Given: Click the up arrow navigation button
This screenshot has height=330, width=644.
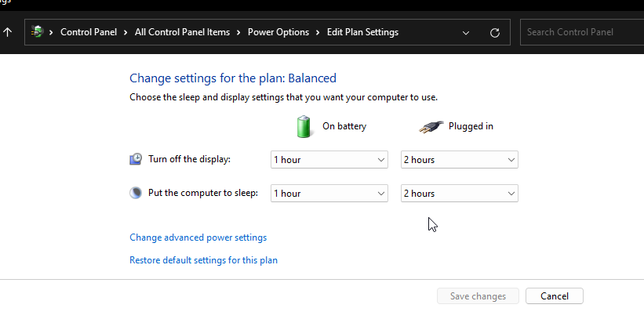Looking at the screenshot, I should click(8, 32).
